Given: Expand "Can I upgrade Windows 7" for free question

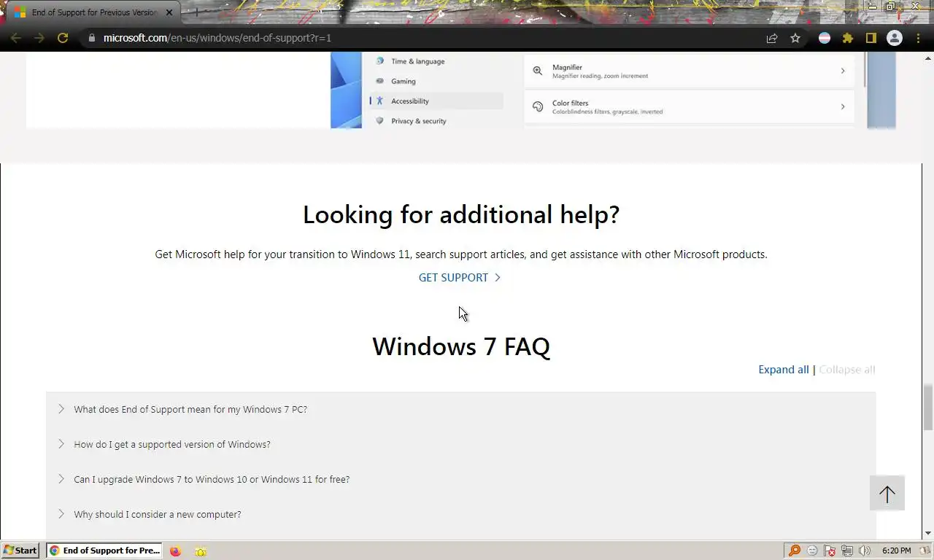Looking at the screenshot, I should pos(460,479).
